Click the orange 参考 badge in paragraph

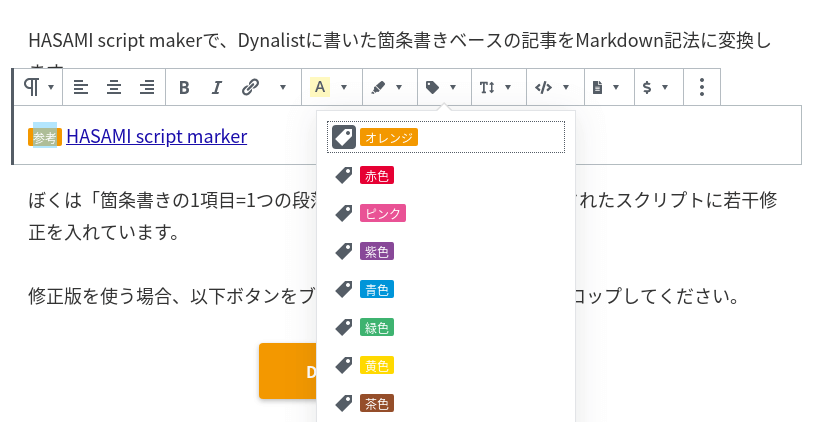point(45,137)
